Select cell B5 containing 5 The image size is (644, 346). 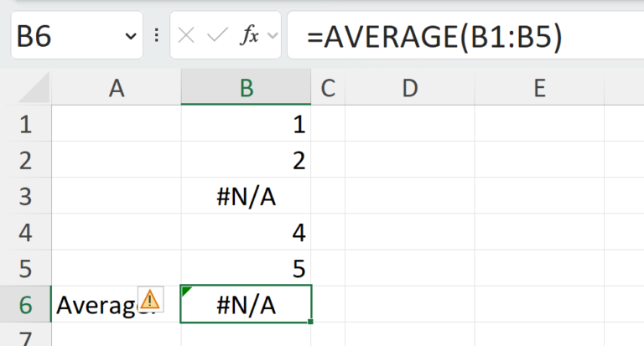point(246,268)
